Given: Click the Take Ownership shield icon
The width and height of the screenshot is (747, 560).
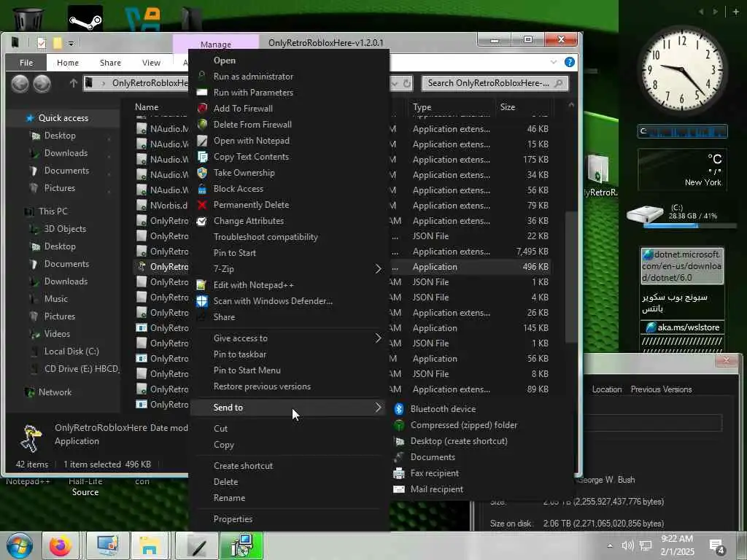Looking at the screenshot, I should tap(202, 173).
